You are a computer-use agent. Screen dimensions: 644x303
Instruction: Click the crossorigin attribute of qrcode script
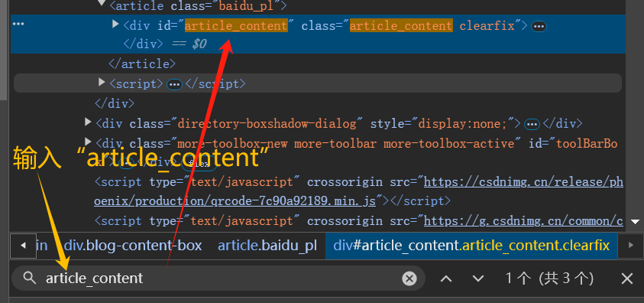click(x=345, y=181)
